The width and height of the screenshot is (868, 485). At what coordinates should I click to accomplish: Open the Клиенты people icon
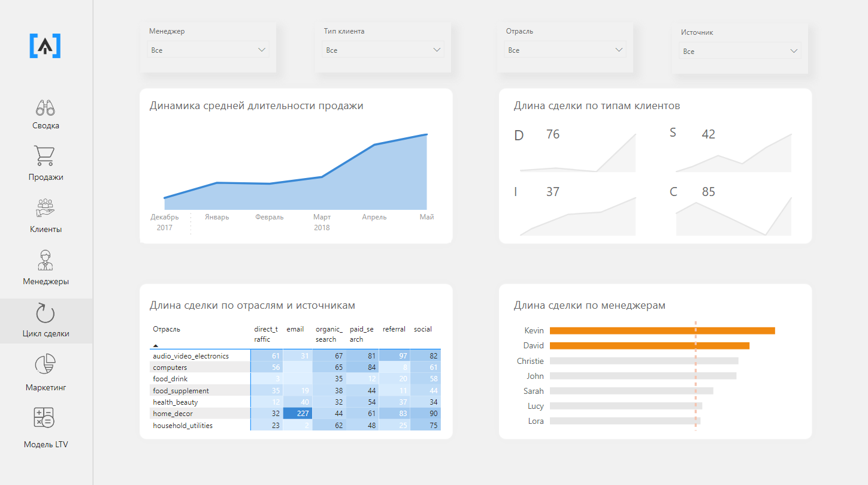pyautogui.click(x=46, y=208)
